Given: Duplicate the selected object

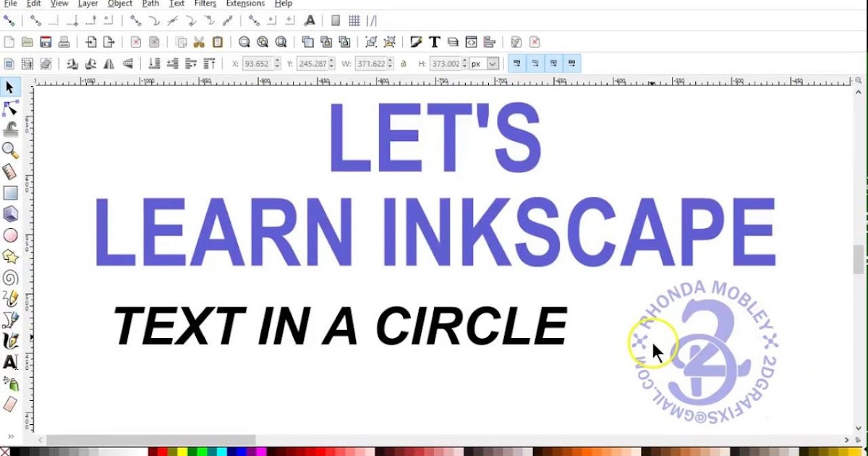Looking at the screenshot, I should click(307, 42).
